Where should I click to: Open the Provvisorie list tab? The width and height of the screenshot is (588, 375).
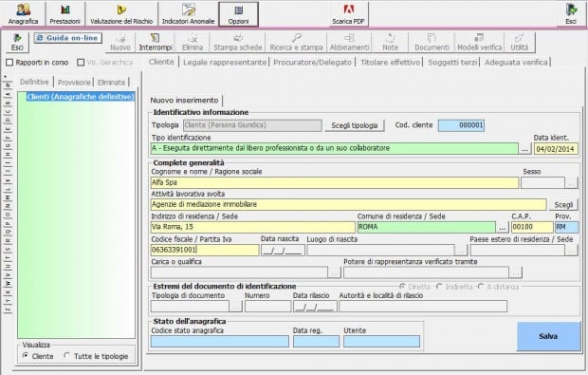[74, 83]
